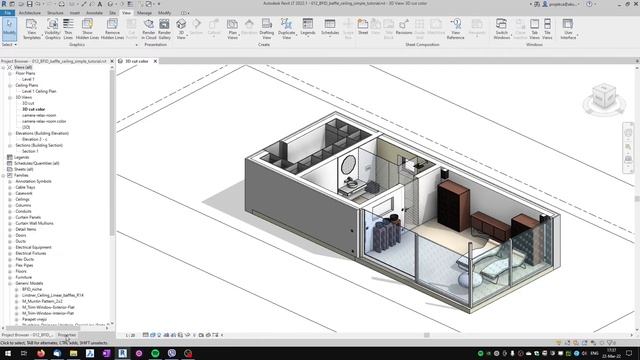Click Render in Cloud
Image resolution: width=640 pixels, height=360 pixels.
coord(149,29)
